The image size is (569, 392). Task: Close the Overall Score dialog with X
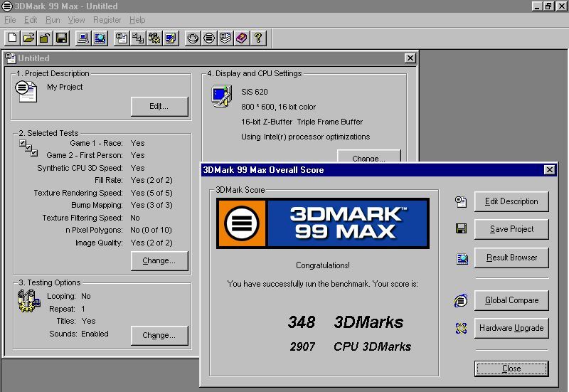pos(549,170)
